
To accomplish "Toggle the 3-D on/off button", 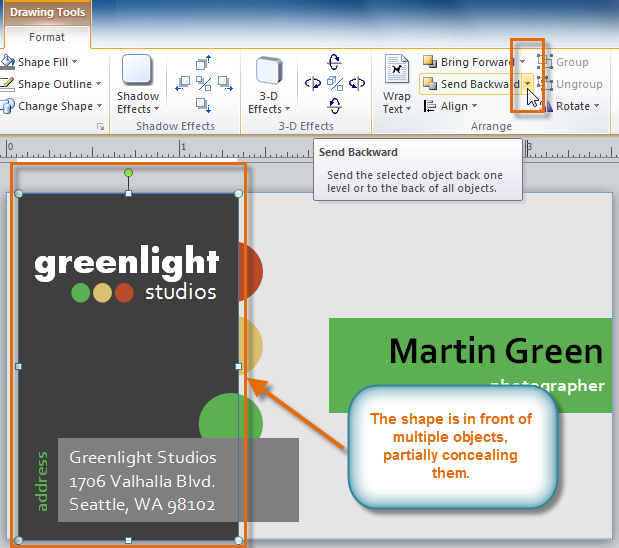I will (x=334, y=84).
